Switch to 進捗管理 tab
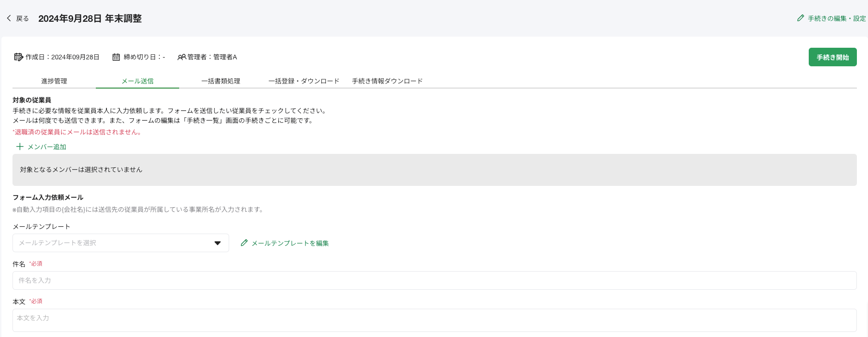This screenshot has height=337, width=868. tap(54, 81)
